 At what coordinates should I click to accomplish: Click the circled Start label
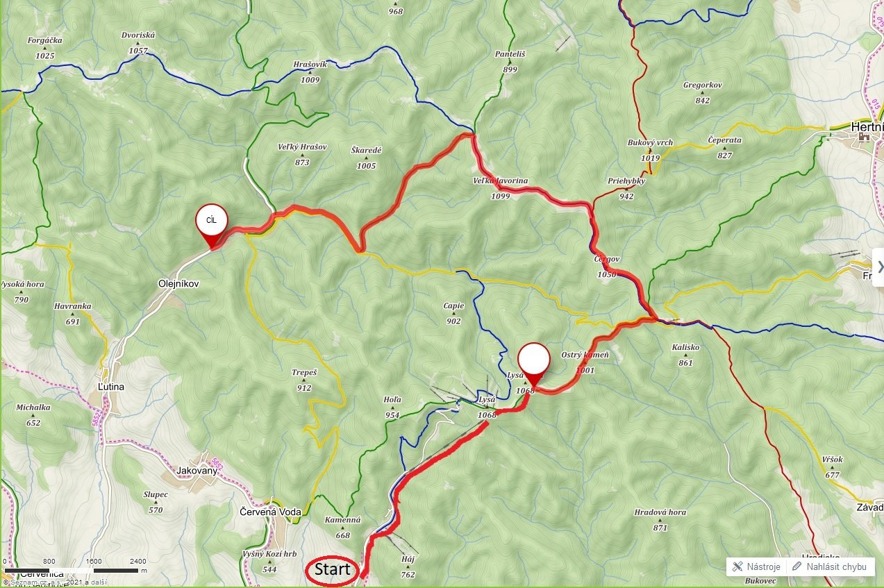tap(331, 571)
